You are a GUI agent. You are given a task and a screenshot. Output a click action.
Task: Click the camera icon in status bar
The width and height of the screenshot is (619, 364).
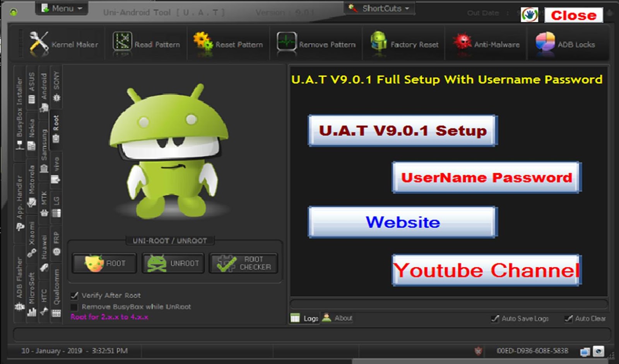click(598, 351)
